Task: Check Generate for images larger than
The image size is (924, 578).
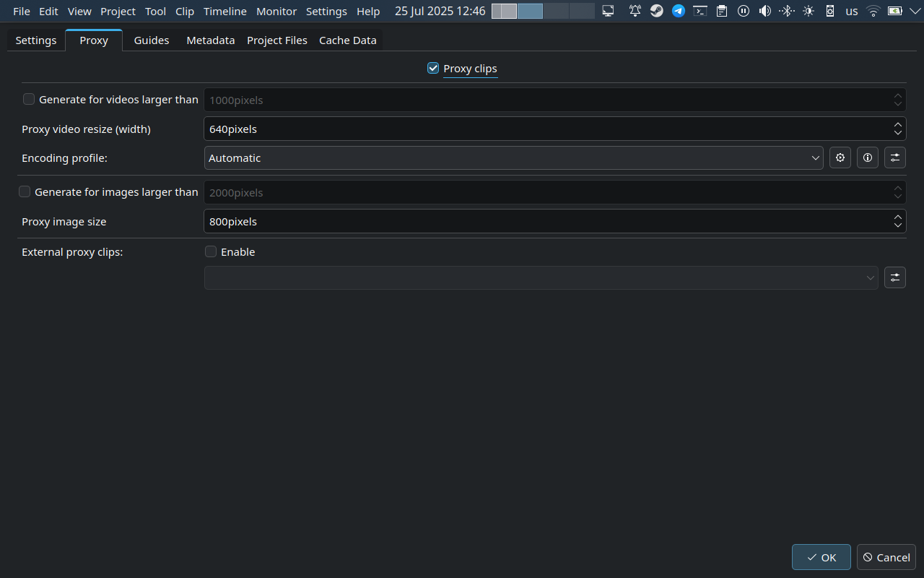Action: coord(25,192)
